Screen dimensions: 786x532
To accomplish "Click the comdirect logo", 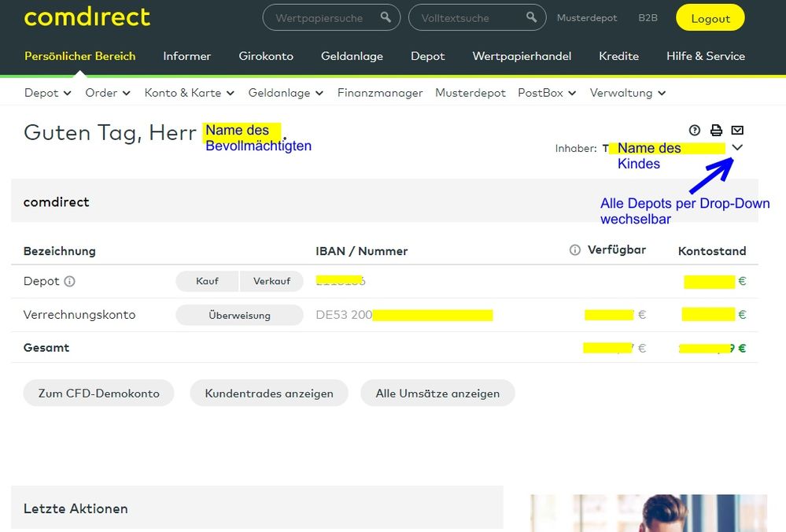I will tap(87, 17).
